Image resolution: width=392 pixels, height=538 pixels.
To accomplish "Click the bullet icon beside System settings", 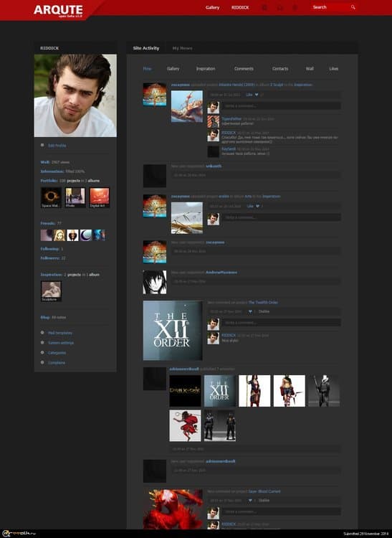I will pyautogui.click(x=42, y=342).
